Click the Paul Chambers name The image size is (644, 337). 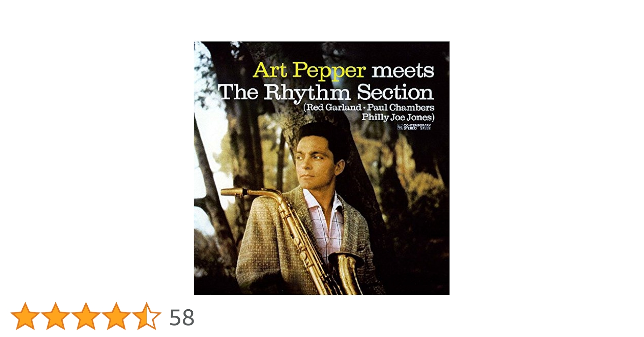[x=401, y=108]
